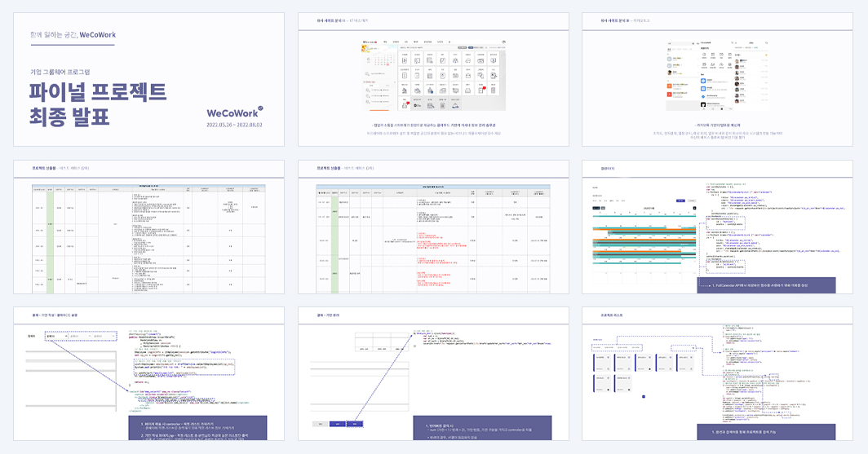Open the first 프로젝트 산출물 table slide
The image size is (868, 454).
click(x=149, y=227)
